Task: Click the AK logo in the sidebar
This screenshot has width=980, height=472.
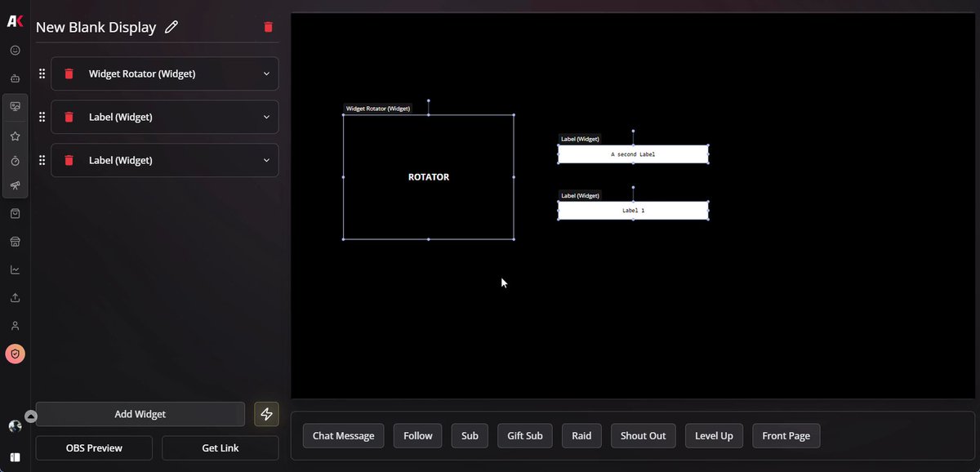Action: (x=15, y=22)
